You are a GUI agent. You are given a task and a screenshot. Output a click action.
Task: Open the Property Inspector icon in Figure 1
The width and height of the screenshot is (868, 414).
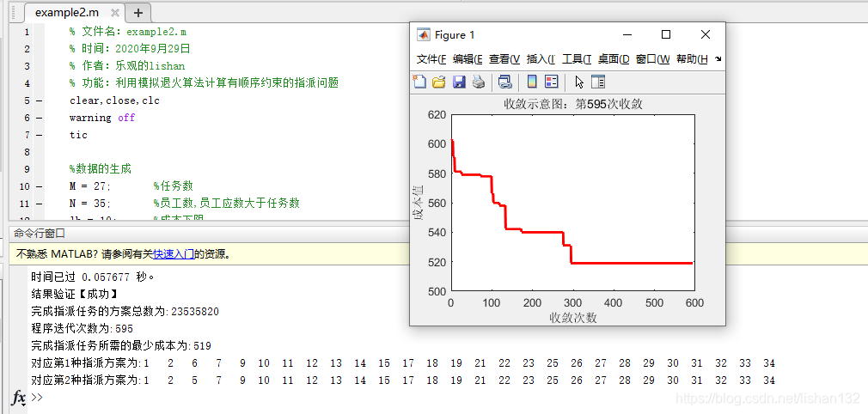tap(598, 82)
